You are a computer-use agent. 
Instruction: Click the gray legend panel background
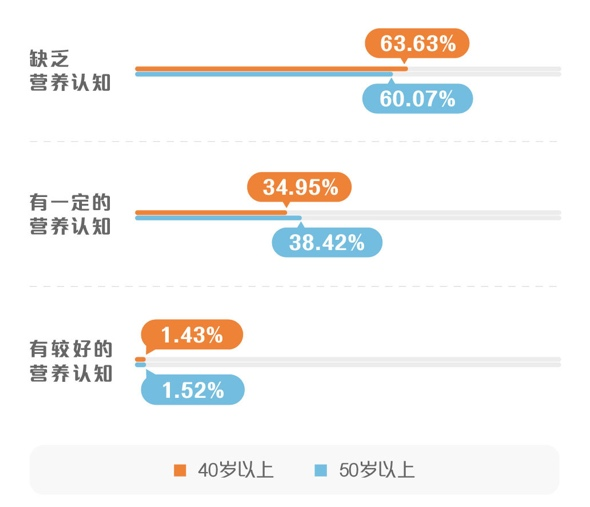[x=294, y=470]
